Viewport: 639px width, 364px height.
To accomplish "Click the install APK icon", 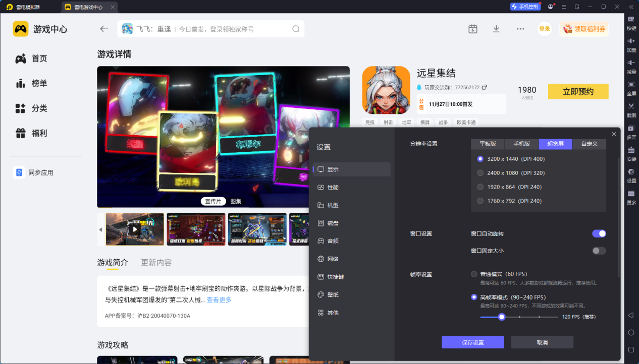I will coord(631,150).
